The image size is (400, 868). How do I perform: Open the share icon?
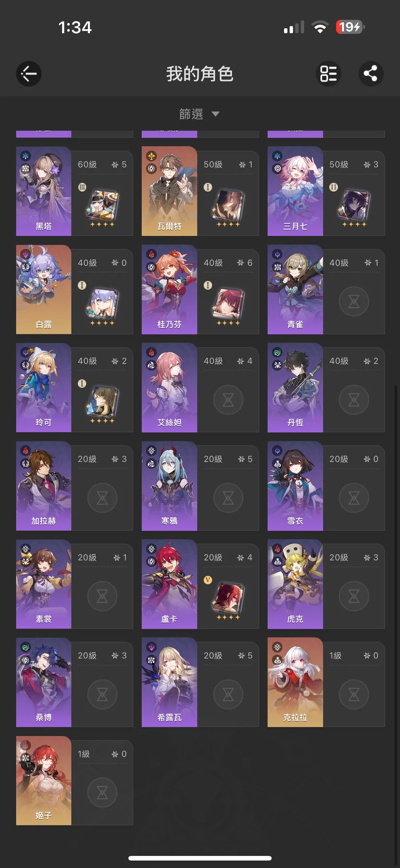(x=371, y=73)
